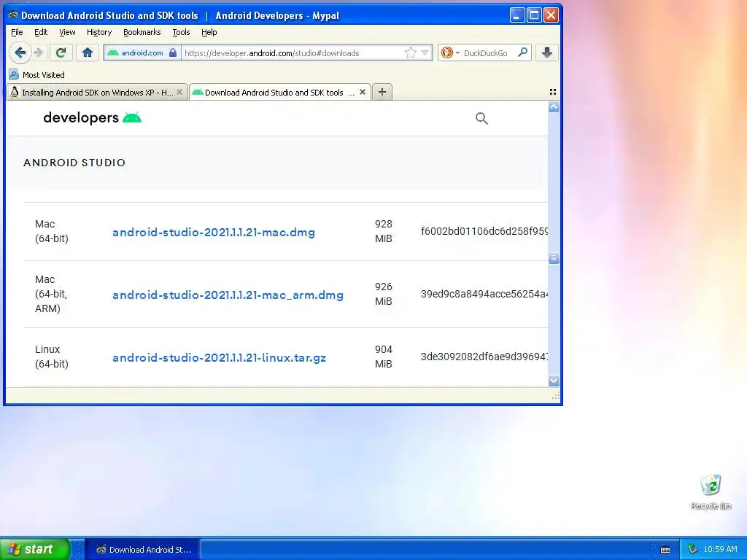
Task: Select the Download Android Studio and SDK tools tab
Action: [x=279, y=93]
